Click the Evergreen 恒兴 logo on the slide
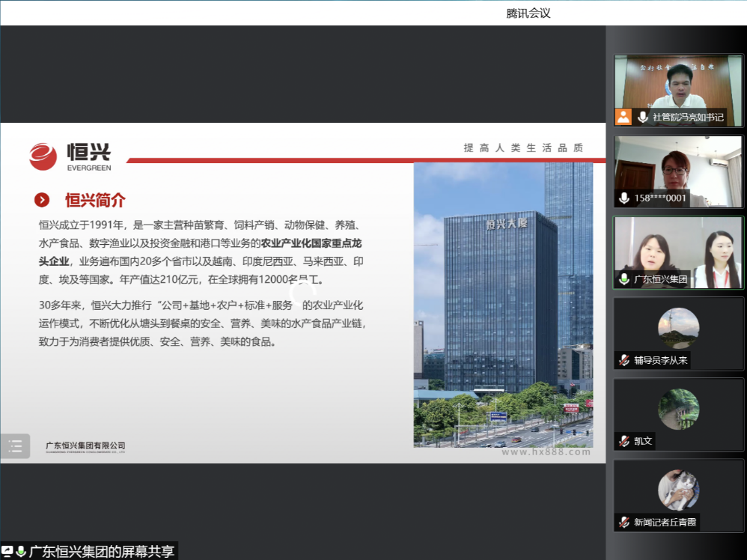 pyautogui.click(x=70, y=156)
